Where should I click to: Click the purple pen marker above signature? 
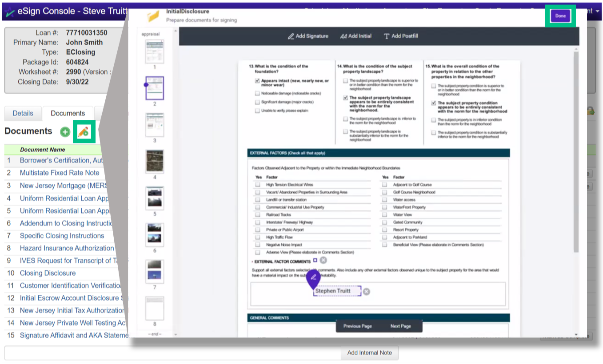point(313,278)
